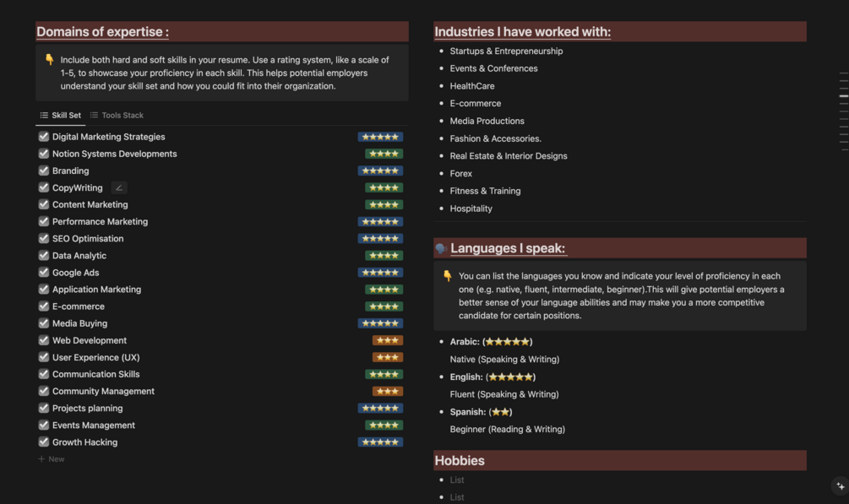The width and height of the screenshot is (849, 504).
Task: Click the list icon on Skill Set tab
Action: click(44, 116)
